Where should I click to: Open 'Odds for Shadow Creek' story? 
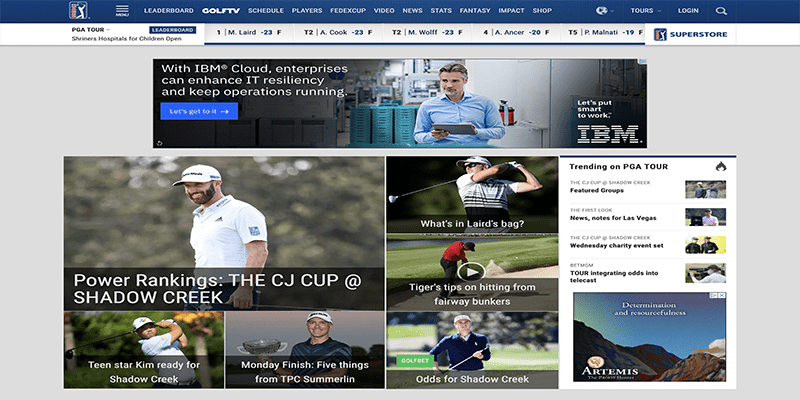coord(472,350)
